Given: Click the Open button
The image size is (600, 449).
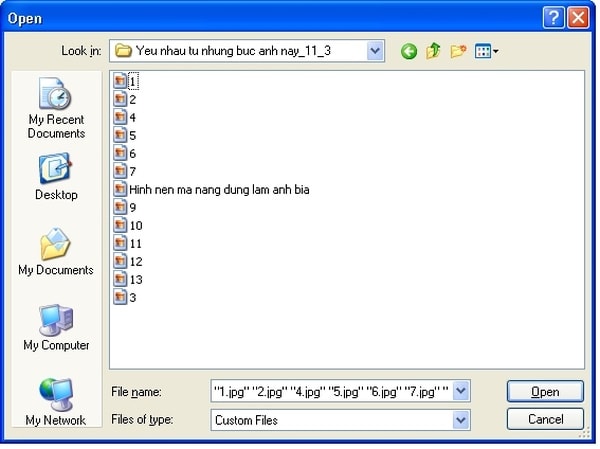Looking at the screenshot, I should (x=545, y=391).
